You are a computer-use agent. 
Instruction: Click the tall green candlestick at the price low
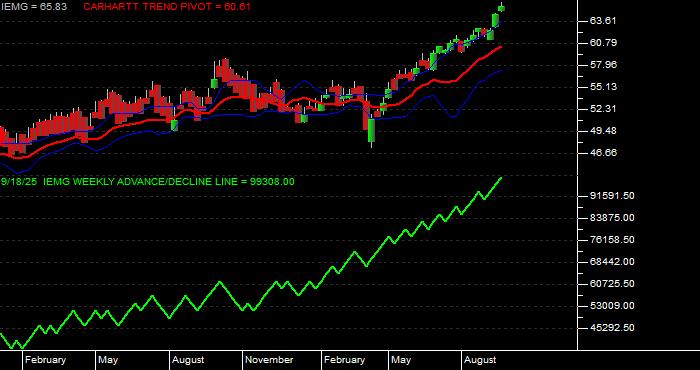pos(371,130)
